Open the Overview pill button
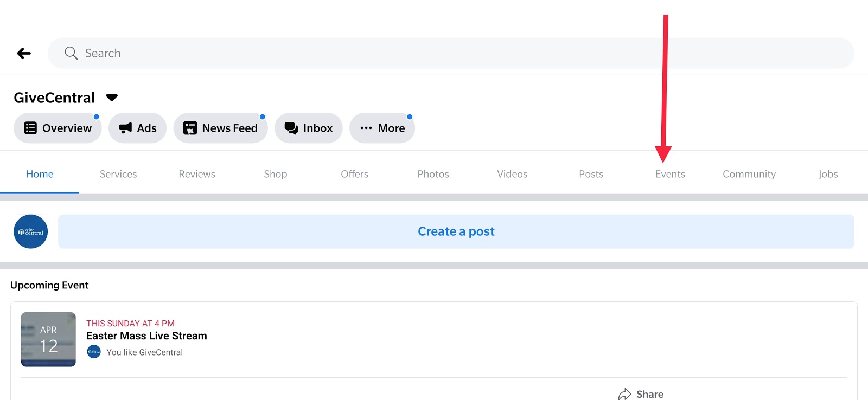The image size is (868, 400). (58, 128)
